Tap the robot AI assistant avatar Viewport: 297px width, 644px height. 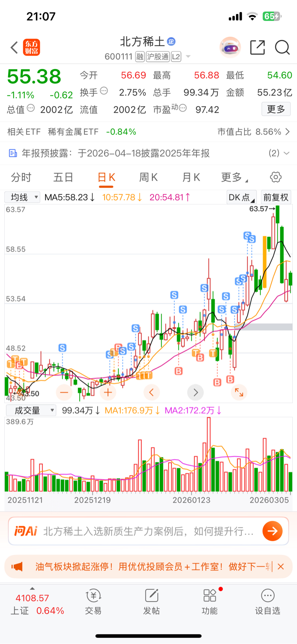tap(230, 48)
